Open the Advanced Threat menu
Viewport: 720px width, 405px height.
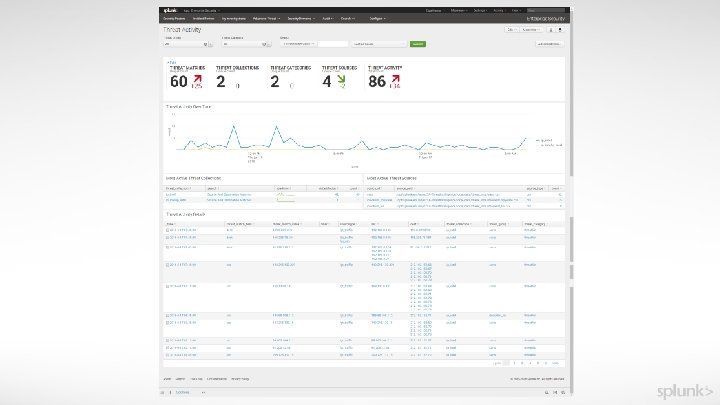tap(266, 19)
